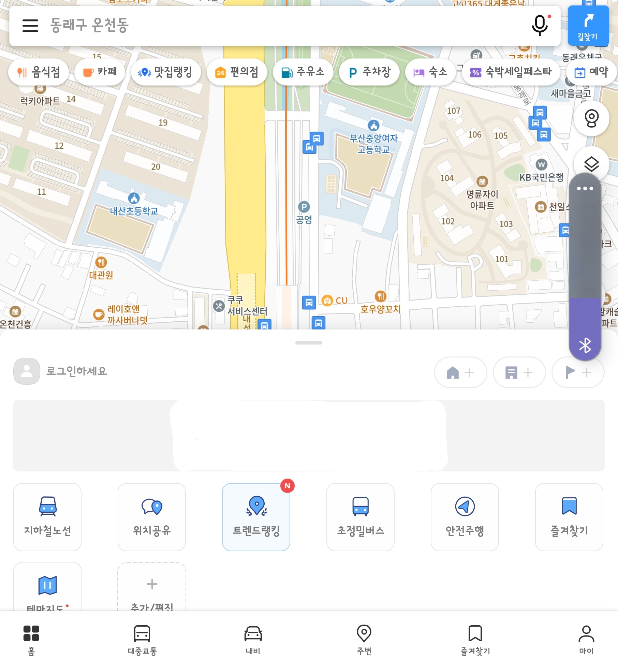The image size is (618, 672).
Task: Tap the bottom sheet drag handle
Action: click(x=309, y=342)
